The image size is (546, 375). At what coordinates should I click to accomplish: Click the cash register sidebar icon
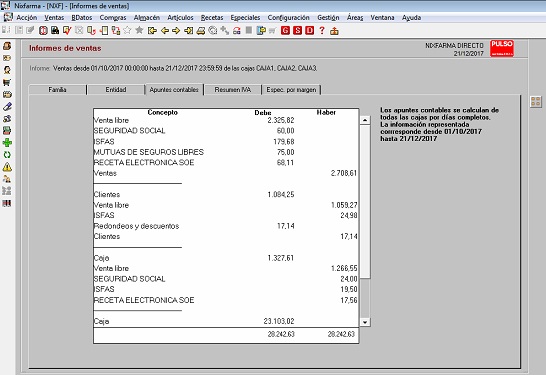coord(7,131)
